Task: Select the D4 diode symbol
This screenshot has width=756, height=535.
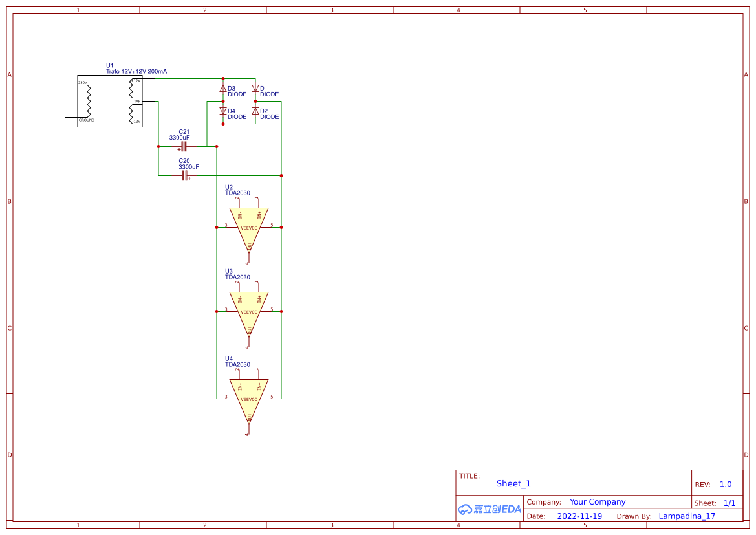Action: 222,110
